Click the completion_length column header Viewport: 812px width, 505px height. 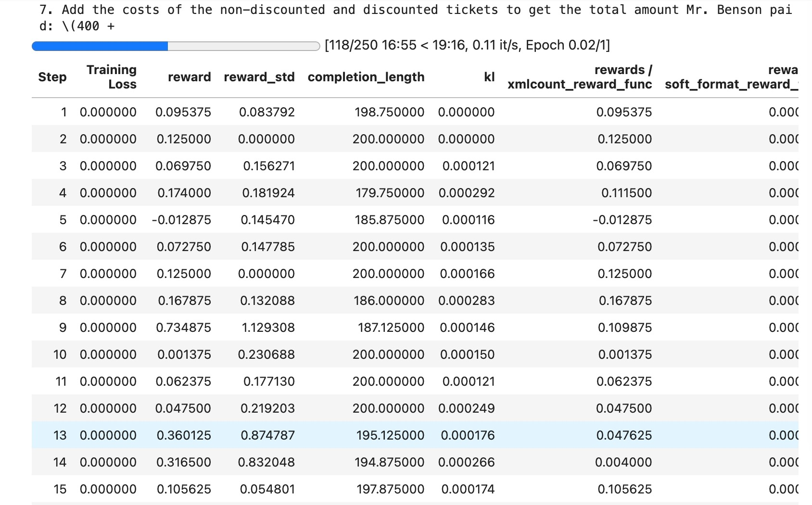pos(366,77)
